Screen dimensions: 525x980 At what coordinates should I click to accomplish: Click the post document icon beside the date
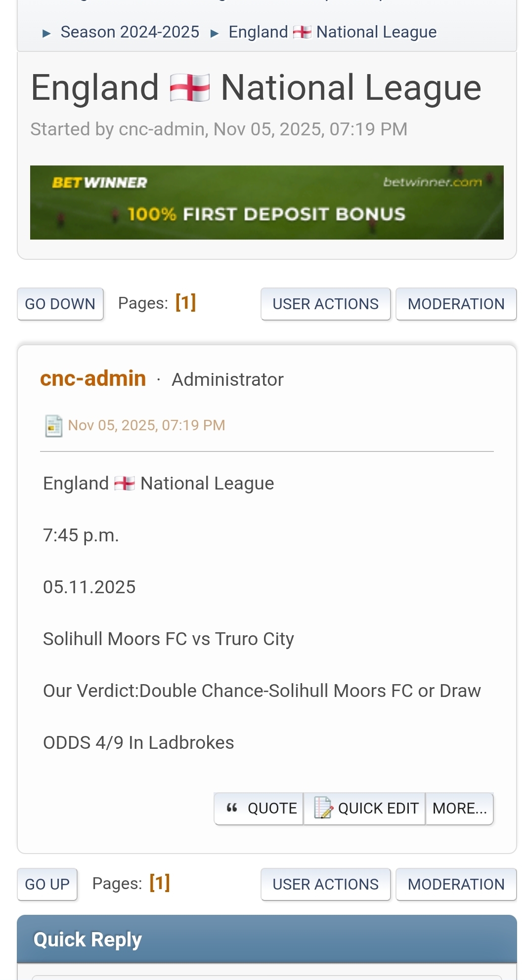[x=53, y=426]
